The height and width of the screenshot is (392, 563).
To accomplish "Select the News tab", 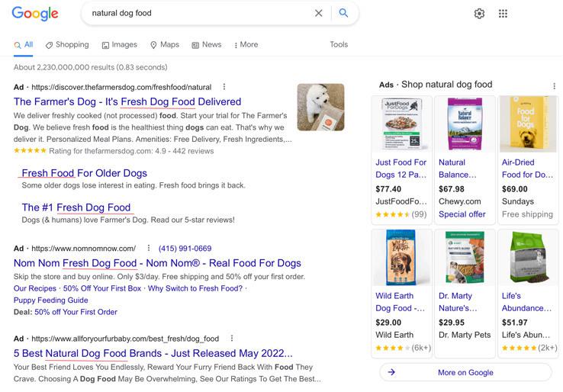I will coord(206,45).
